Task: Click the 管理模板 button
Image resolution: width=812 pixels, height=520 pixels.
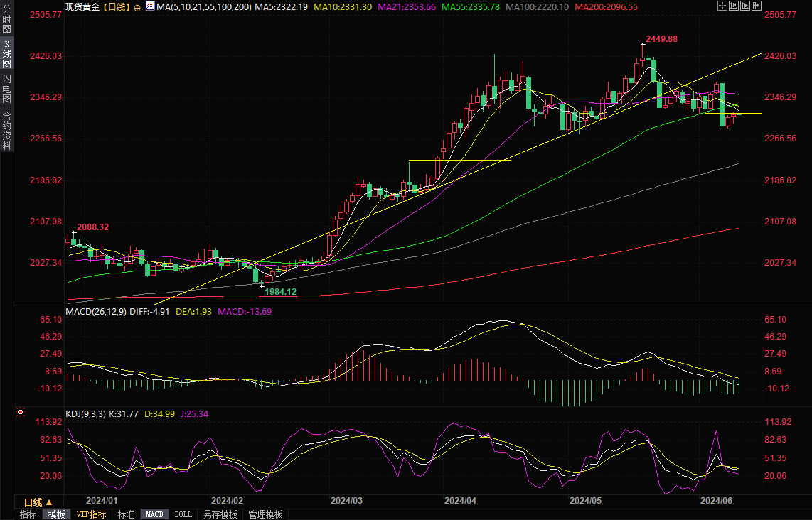Action: [265, 514]
